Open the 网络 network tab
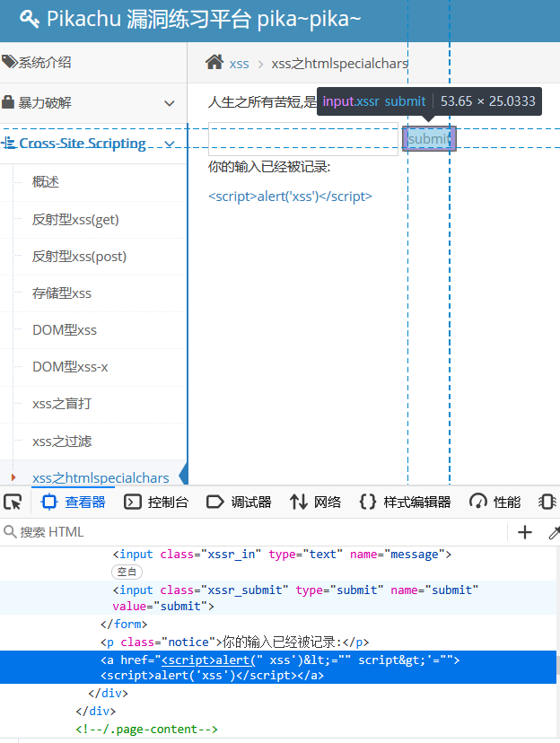This screenshot has width=560, height=743. (x=315, y=502)
